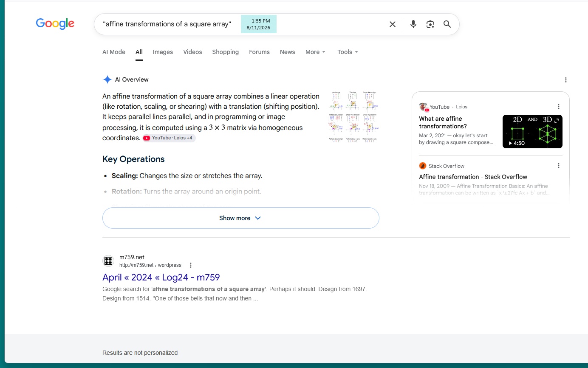Open the affine transformation diagram thumbnail

(x=353, y=116)
